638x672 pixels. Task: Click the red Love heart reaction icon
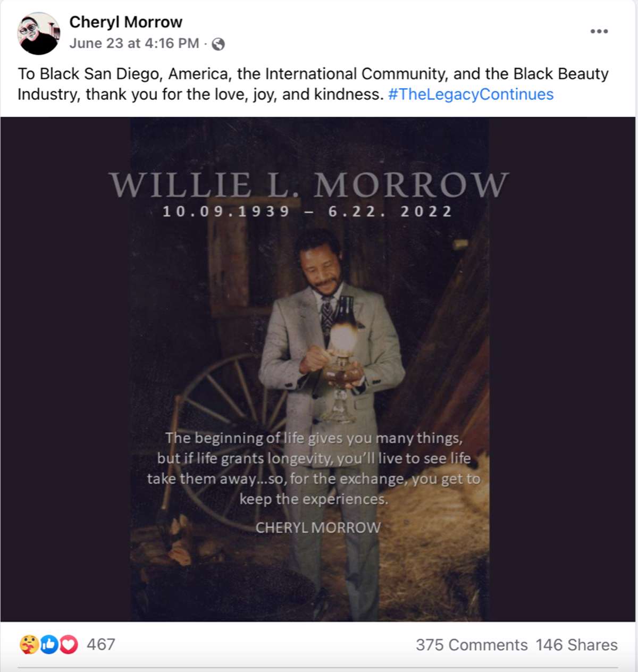68,644
